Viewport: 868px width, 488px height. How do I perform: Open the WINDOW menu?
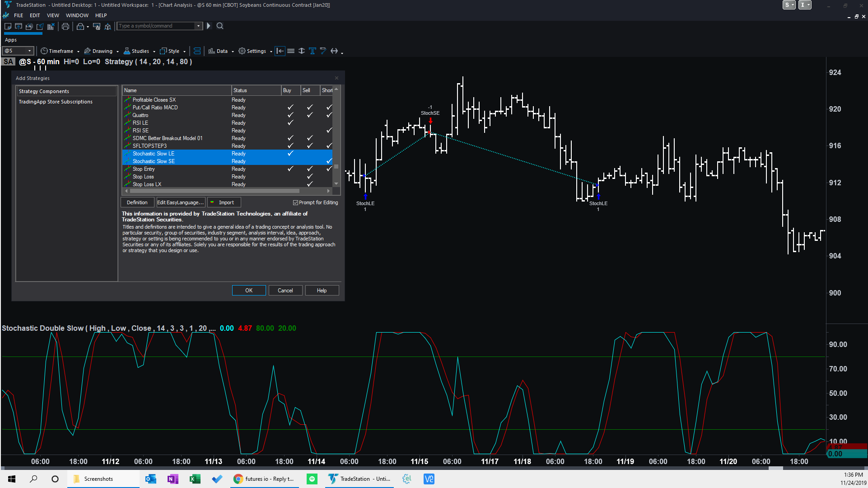[x=77, y=15]
